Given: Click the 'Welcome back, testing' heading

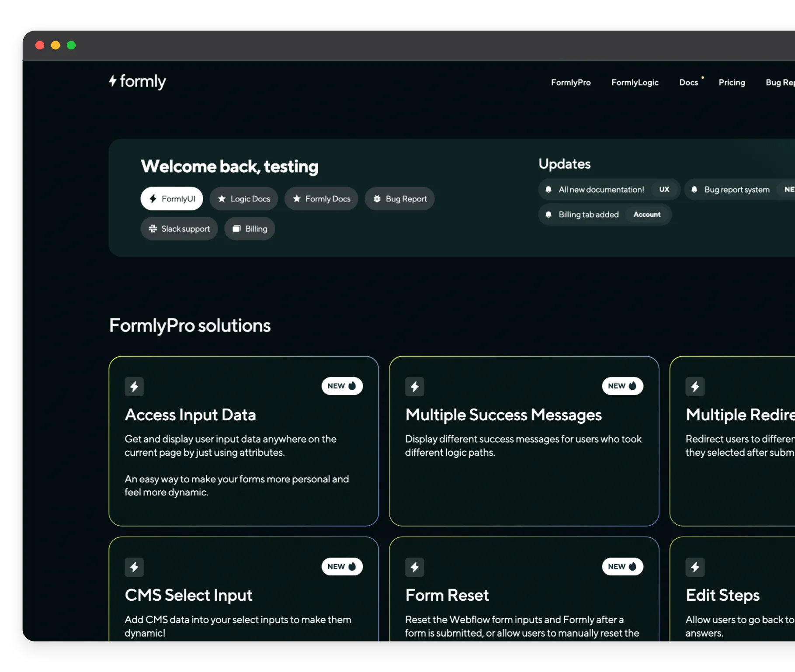Looking at the screenshot, I should [x=229, y=166].
